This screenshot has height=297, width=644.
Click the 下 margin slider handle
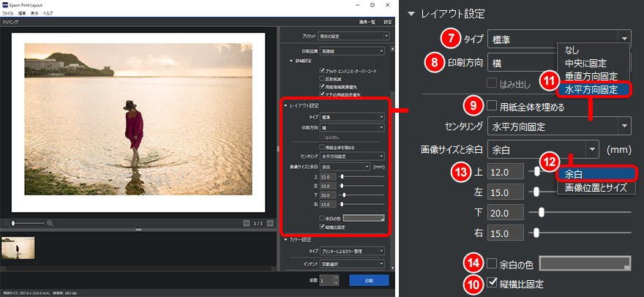542,212
